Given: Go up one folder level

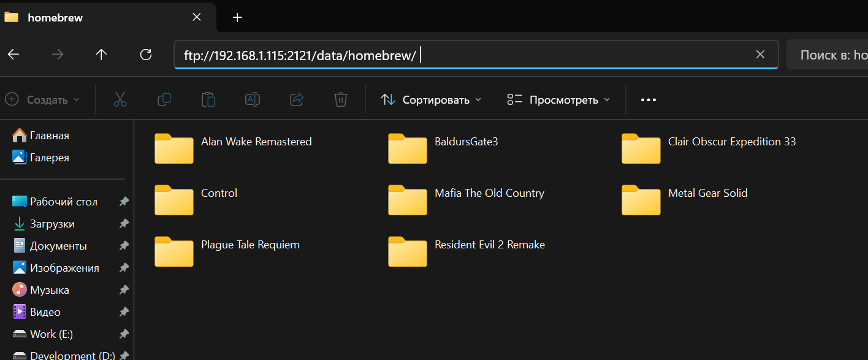Looking at the screenshot, I should pos(102,55).
